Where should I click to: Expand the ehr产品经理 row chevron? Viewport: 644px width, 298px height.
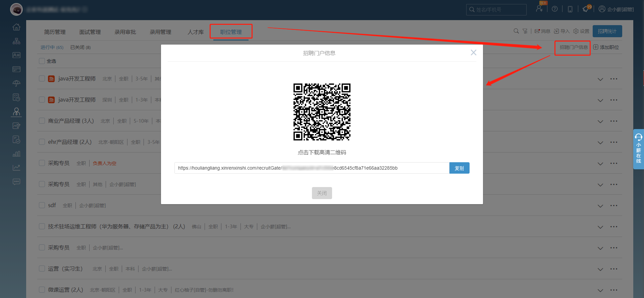point(600,142)
